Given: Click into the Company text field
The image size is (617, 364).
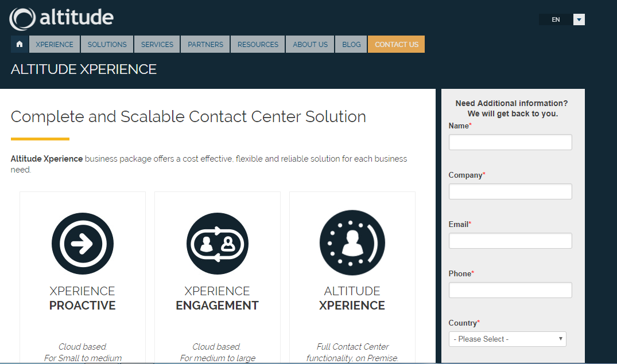Looking at the screenshot, I should [x=510, y=191].
